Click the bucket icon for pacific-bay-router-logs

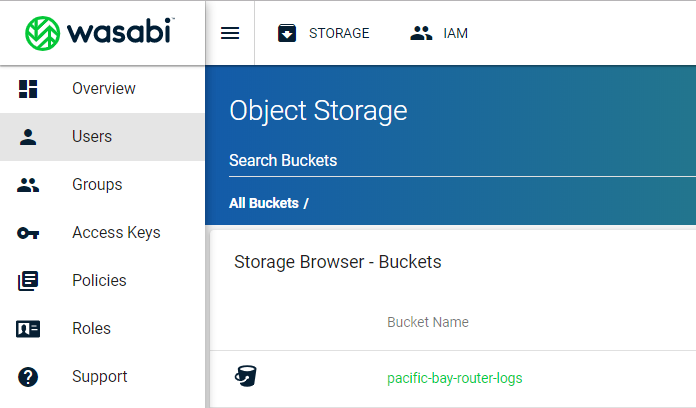pyautogui.click(x=246, y=376)
